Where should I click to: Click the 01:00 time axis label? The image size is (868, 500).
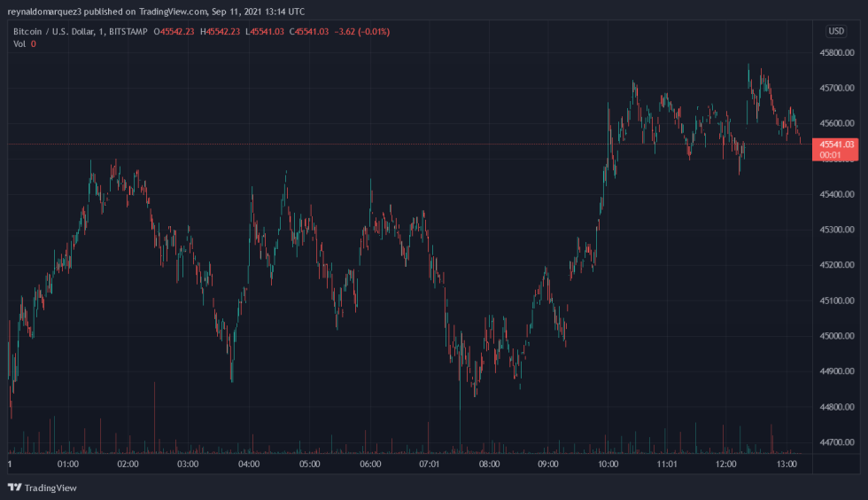(67, 464)
